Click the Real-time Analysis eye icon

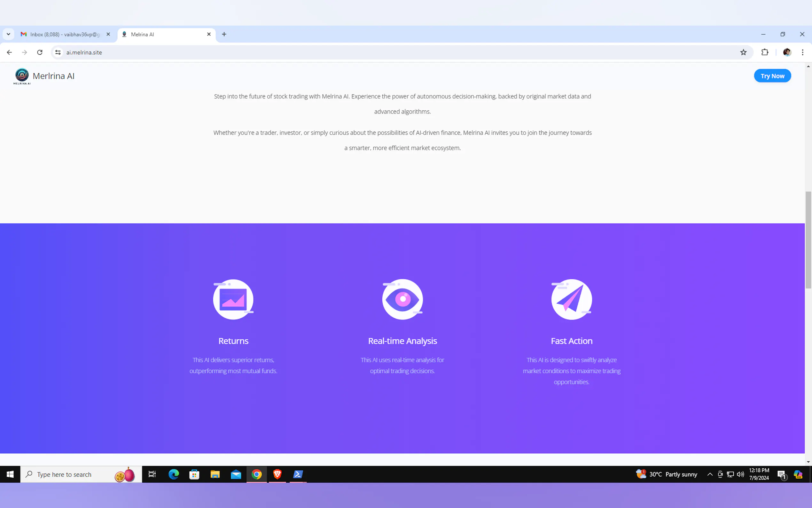click(402, 299)
